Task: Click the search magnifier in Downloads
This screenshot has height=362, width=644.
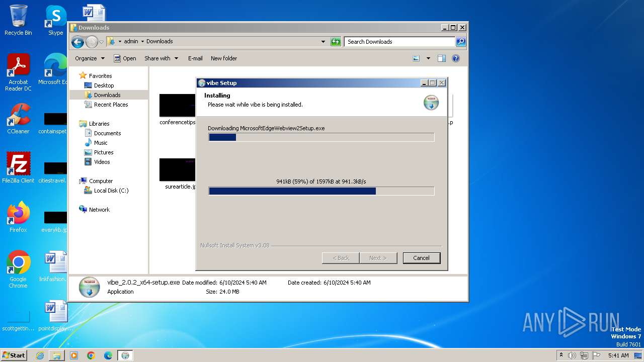Action: [x=461, y=42]
